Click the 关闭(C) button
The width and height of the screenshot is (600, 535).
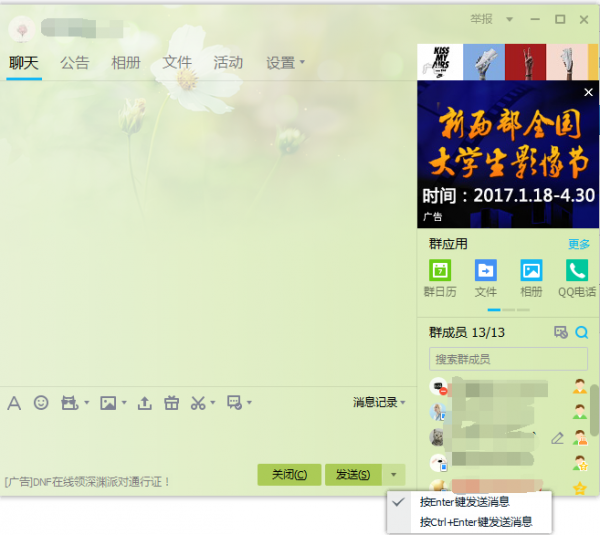[289, 475]
